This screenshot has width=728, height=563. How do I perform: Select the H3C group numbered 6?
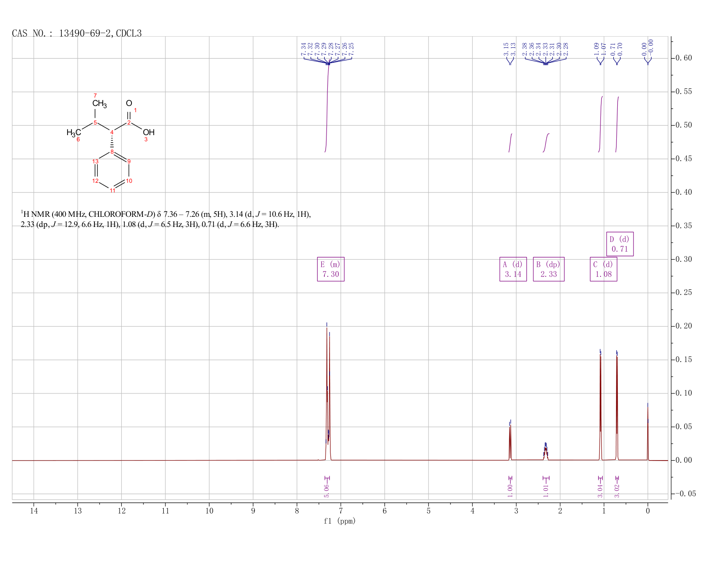pyautogui.click(x=74, y=132)
